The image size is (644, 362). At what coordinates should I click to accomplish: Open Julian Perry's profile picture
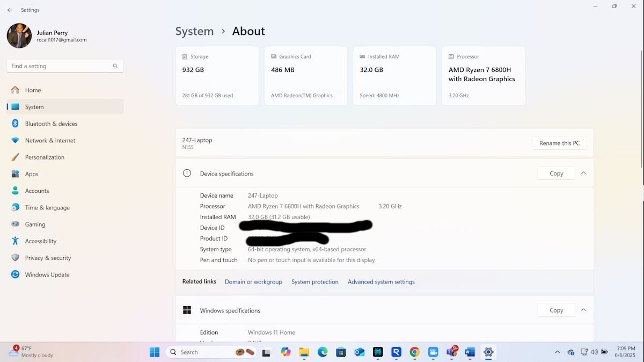(19, 36)
